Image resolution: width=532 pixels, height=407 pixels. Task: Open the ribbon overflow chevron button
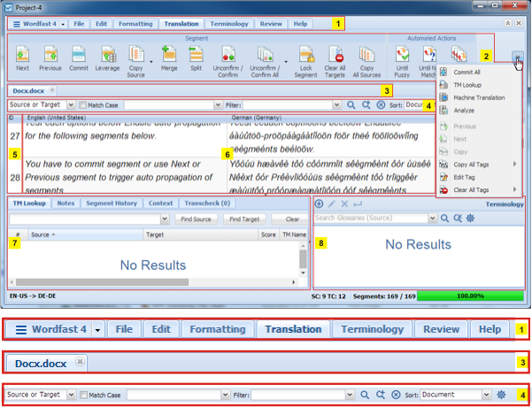click(518, 58)
